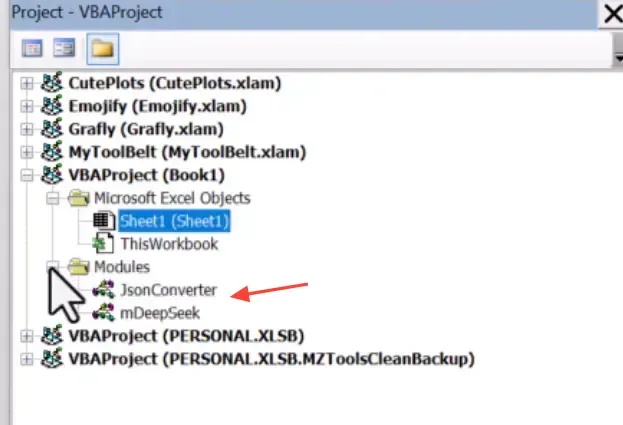Click the JsonConverter module icon
623x425 pixels.
coord(103,290)
